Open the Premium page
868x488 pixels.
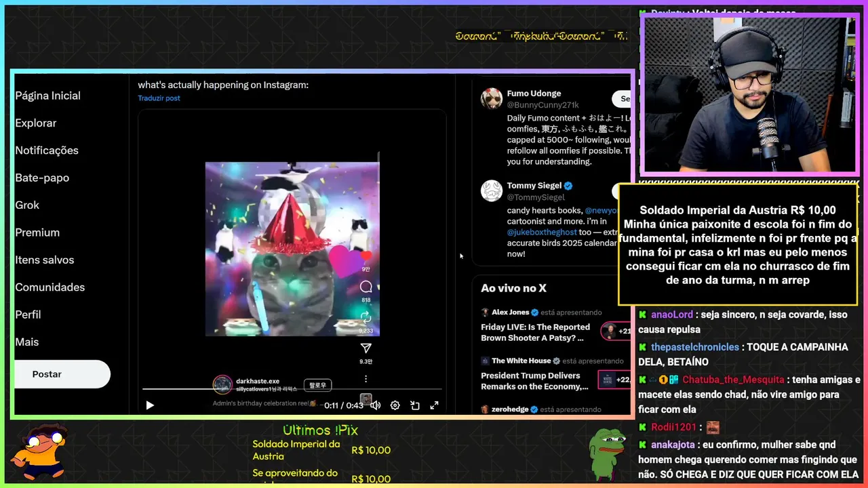pyautogui.click(x=37, y=232)
